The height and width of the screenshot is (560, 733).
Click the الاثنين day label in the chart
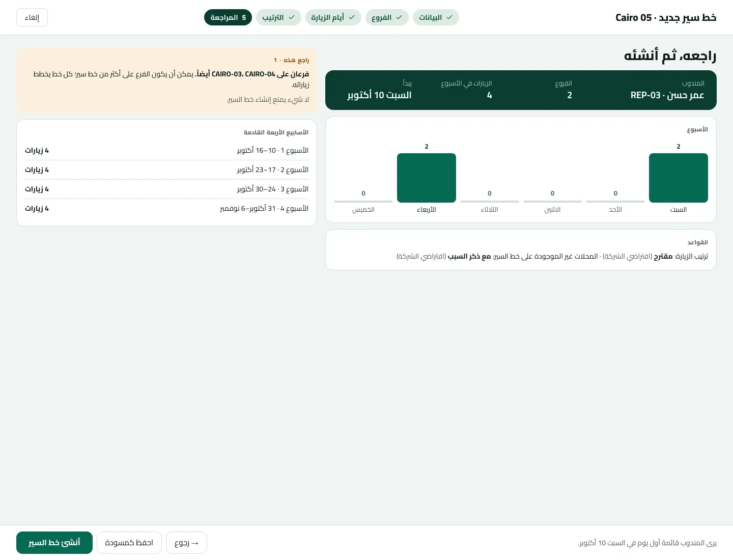point(552,210)
